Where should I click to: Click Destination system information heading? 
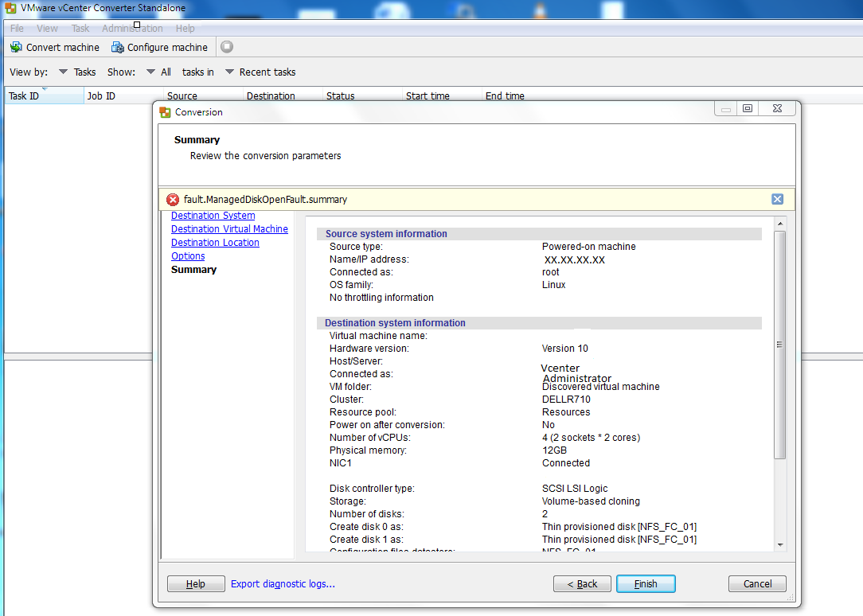pyautogui.click(x=395, y=323)
